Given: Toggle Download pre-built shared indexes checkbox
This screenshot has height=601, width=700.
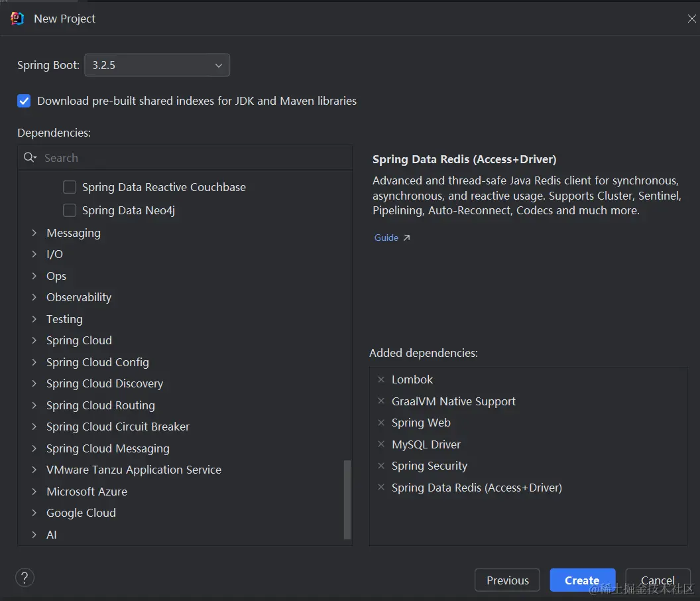Looking at the screenshot, I should 24,101.
